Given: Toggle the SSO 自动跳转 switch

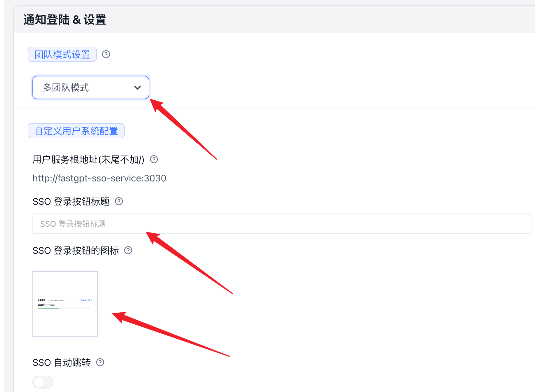Looking at the screenshot, I should (43, 382).
